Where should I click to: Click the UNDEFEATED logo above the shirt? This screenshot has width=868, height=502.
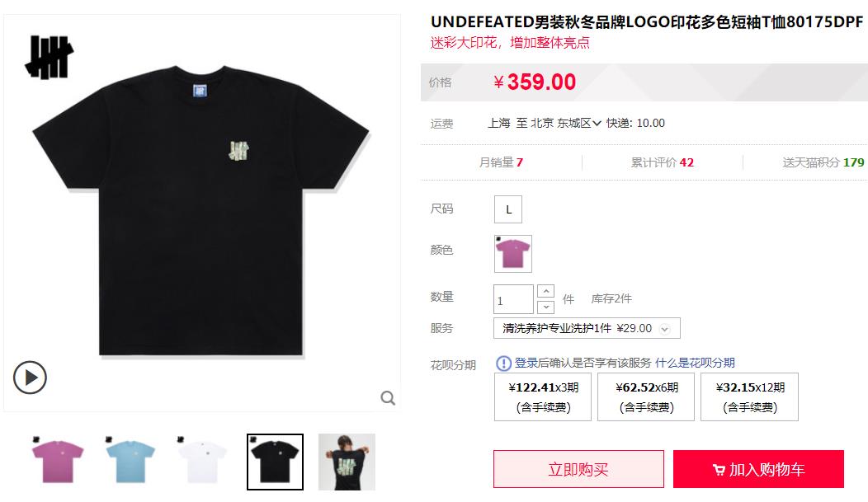(50, 56)
